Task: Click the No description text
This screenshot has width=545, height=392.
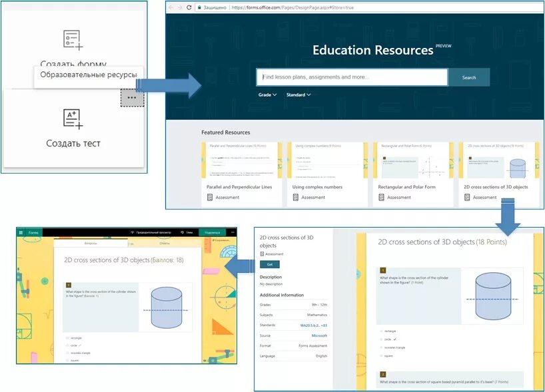Action: pos(271,284)
